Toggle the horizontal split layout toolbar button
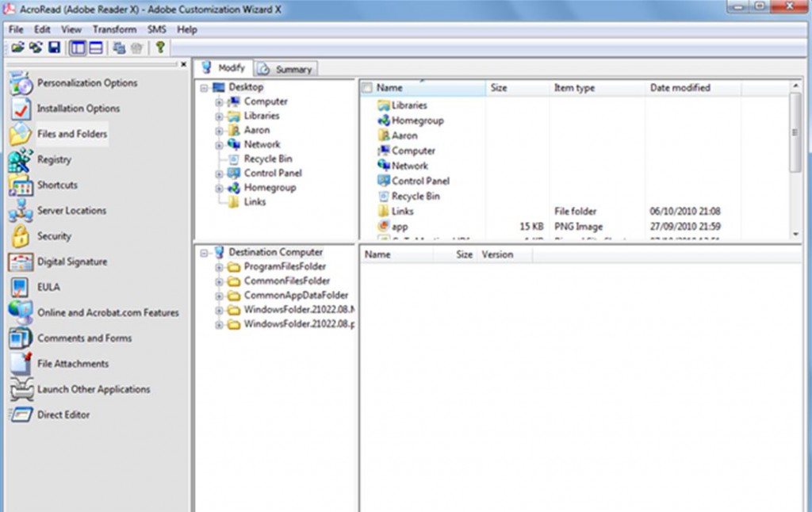Image resolution: width=812 pixels, height=512 pixels. pos(96,48)
